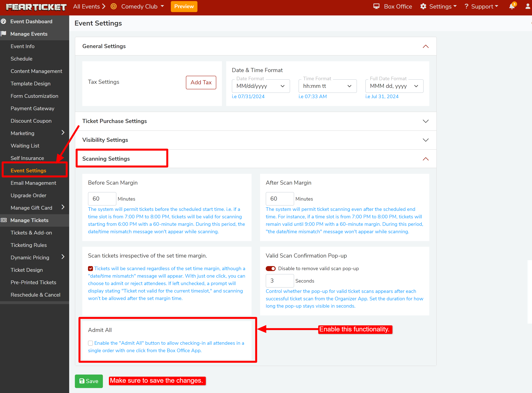This screenshot has height=393, width=532.
Task: Open the Date Format dropdown
Action: [x=261, y=86]
